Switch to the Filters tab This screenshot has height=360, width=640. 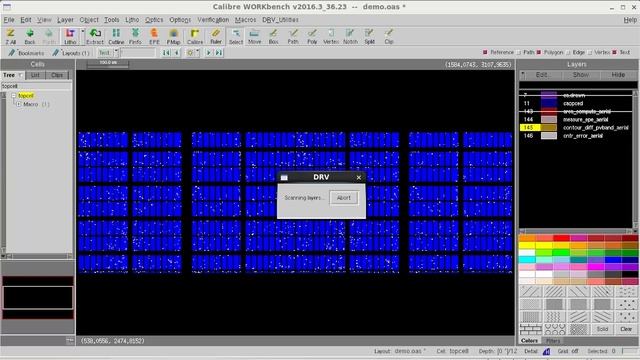pos(553,341)
